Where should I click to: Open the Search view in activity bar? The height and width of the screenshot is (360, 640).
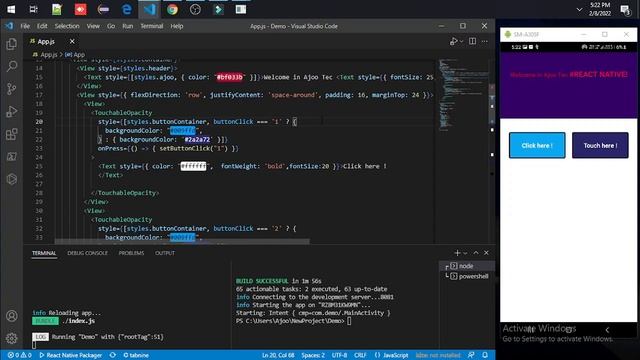11,66
